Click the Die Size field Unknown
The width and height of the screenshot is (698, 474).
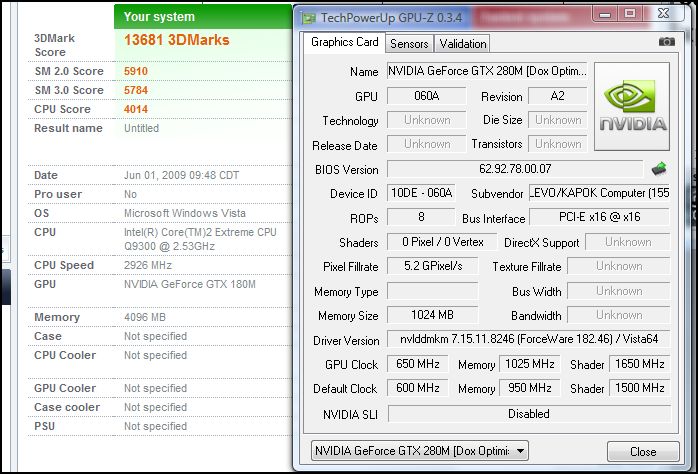[558, 120]
